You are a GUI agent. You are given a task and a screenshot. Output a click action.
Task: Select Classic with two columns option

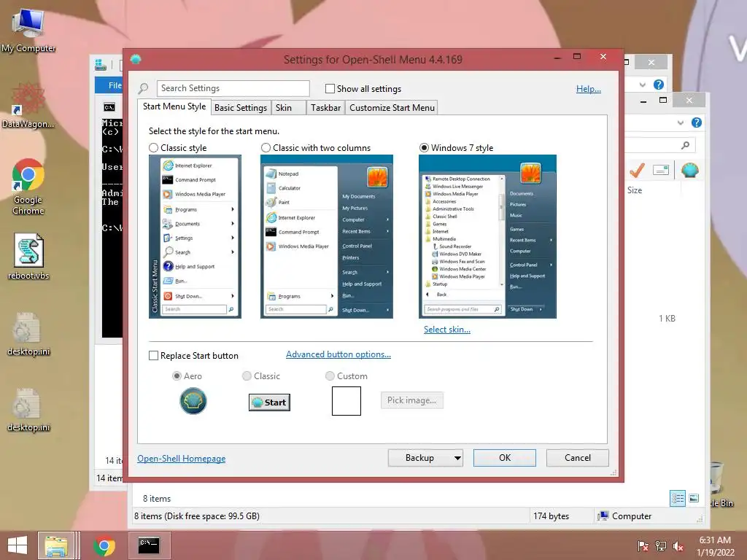point(266,148)
